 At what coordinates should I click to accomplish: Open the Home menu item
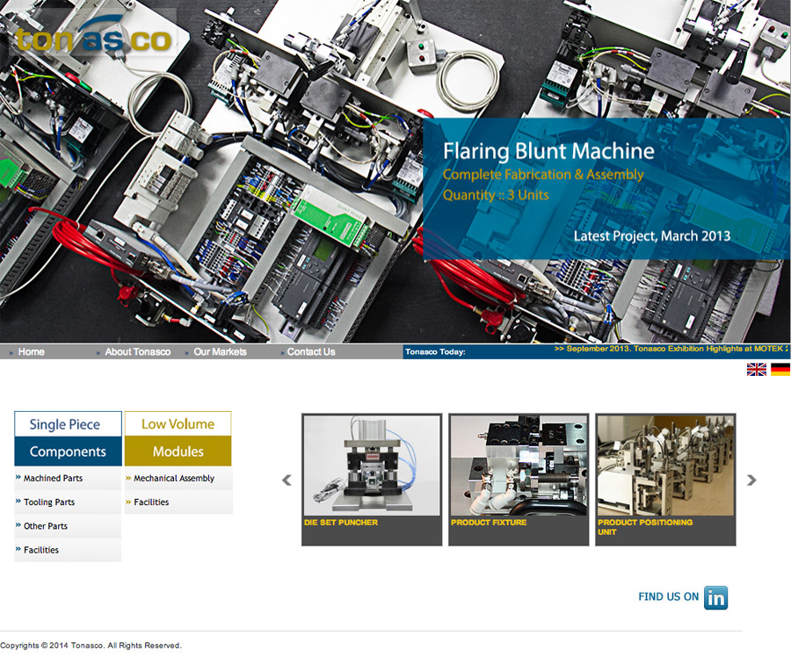[31, 352]
